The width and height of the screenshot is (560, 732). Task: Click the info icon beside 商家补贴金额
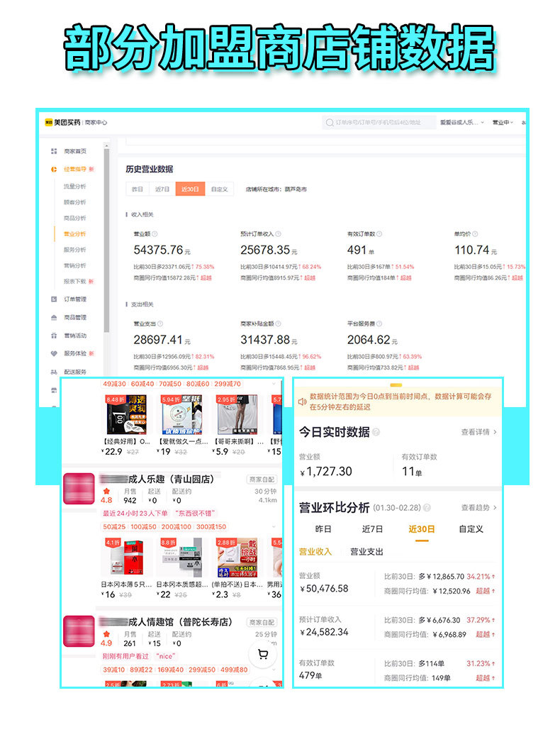(278, 323)
